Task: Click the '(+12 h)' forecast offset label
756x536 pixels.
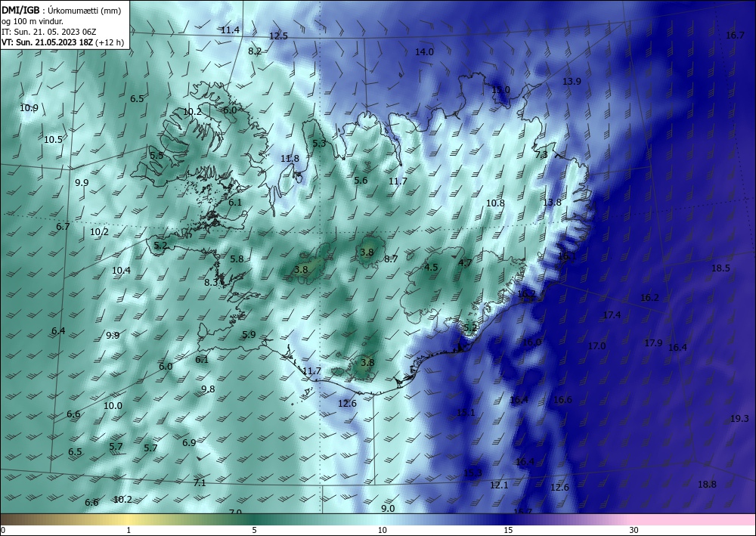Action: click(x=110, y=42)
